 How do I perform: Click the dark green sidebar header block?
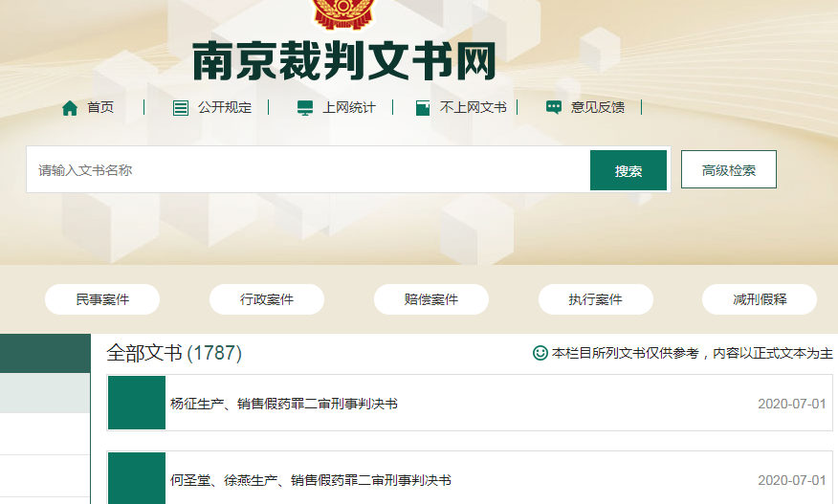(x=45, y=353)
